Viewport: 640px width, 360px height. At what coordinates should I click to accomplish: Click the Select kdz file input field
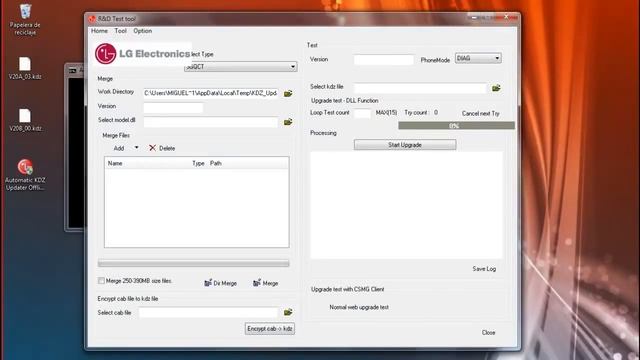(420, 88)
